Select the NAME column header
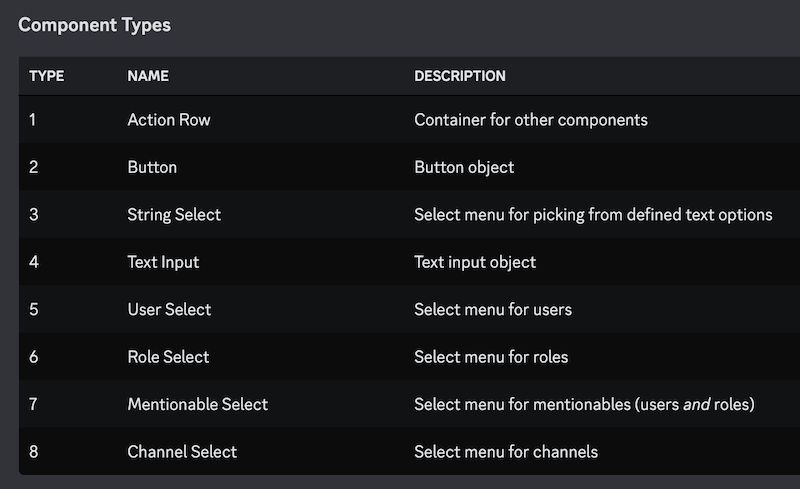800x489 pixels. click(148, 76)
